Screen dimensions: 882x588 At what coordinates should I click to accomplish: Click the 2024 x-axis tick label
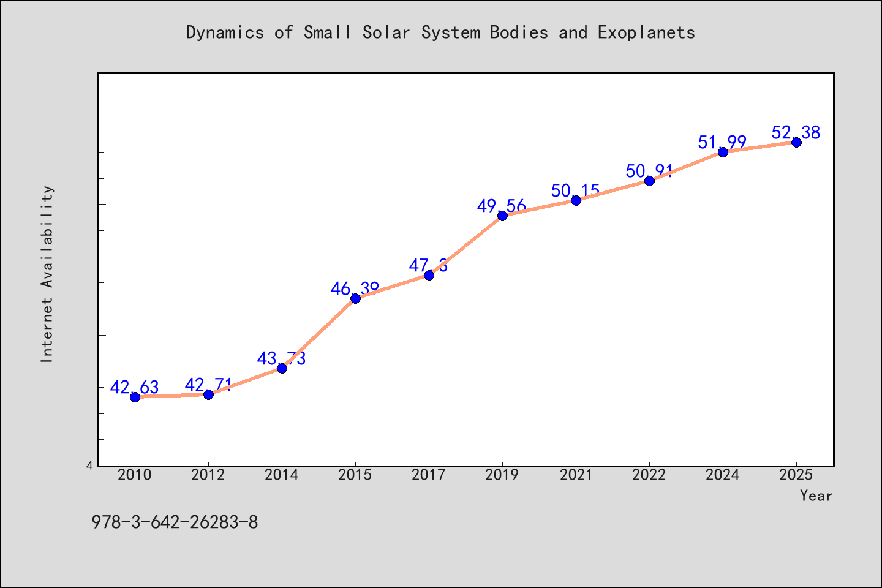[x=723, y=475]
